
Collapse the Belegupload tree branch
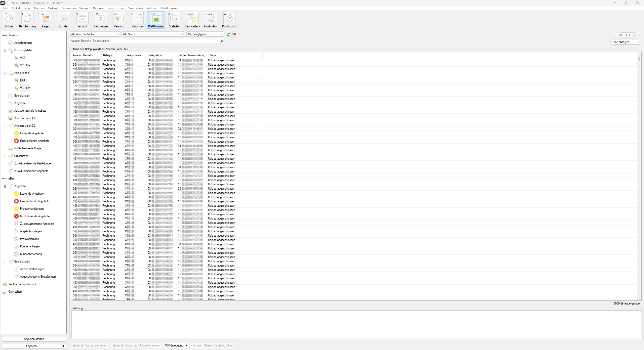point(5,73)
